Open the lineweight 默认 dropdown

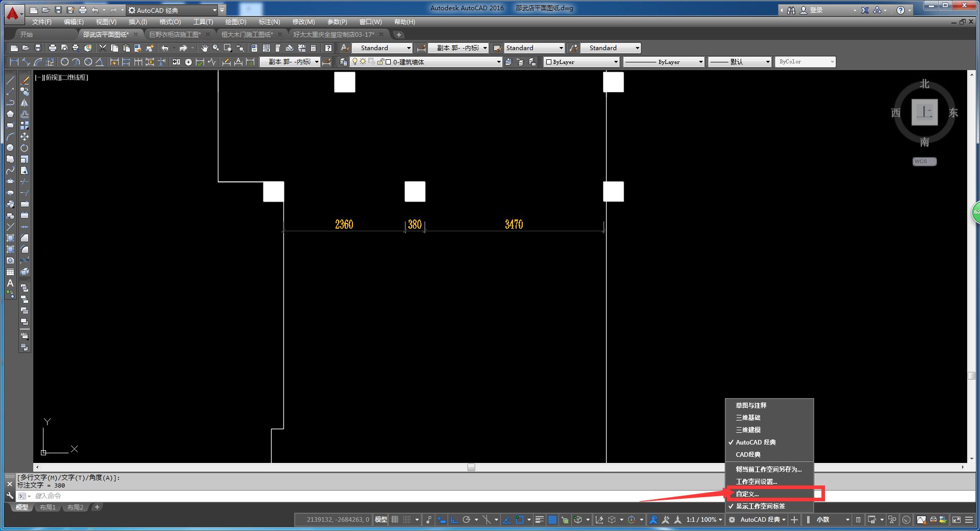coord(740,62)
